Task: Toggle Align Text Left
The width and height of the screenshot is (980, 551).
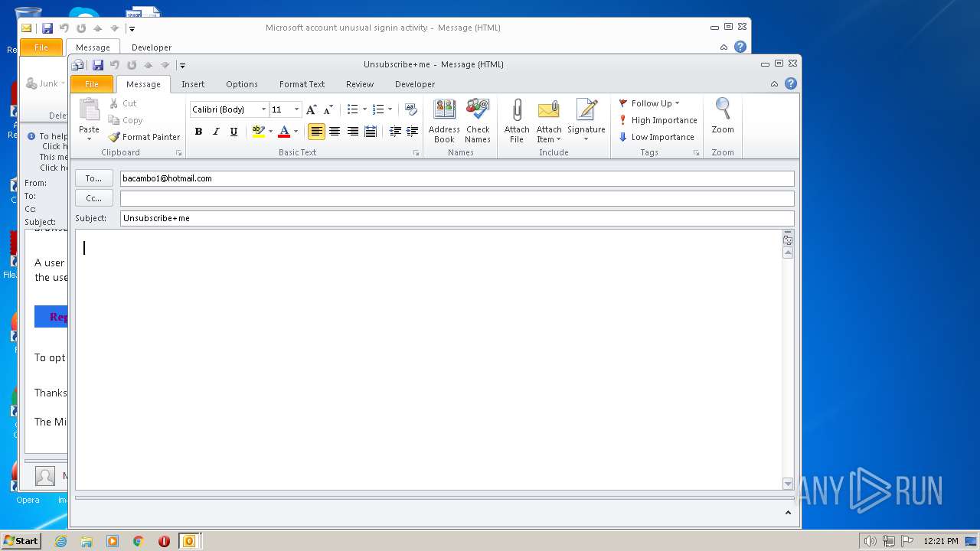Action: [x=316, y=132]
